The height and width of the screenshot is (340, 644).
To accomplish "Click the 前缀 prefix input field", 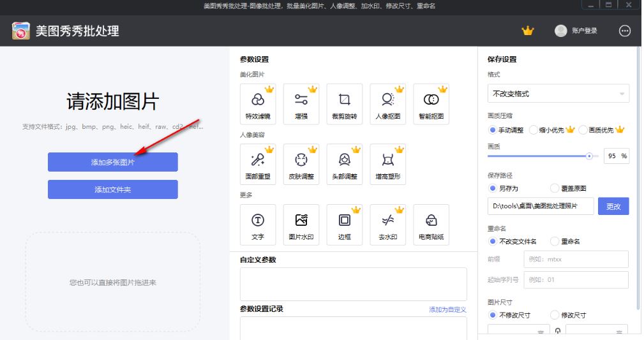I will coord(576,259).
